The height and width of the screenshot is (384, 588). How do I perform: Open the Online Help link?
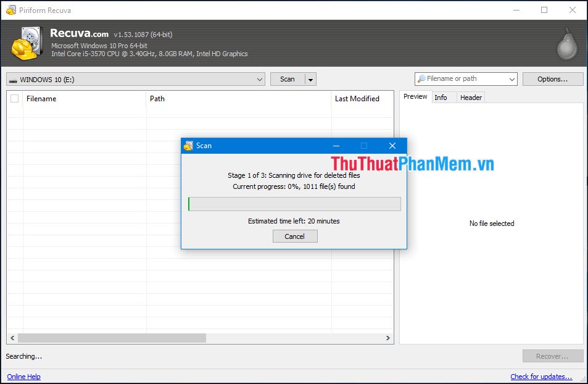coord(23,377)
